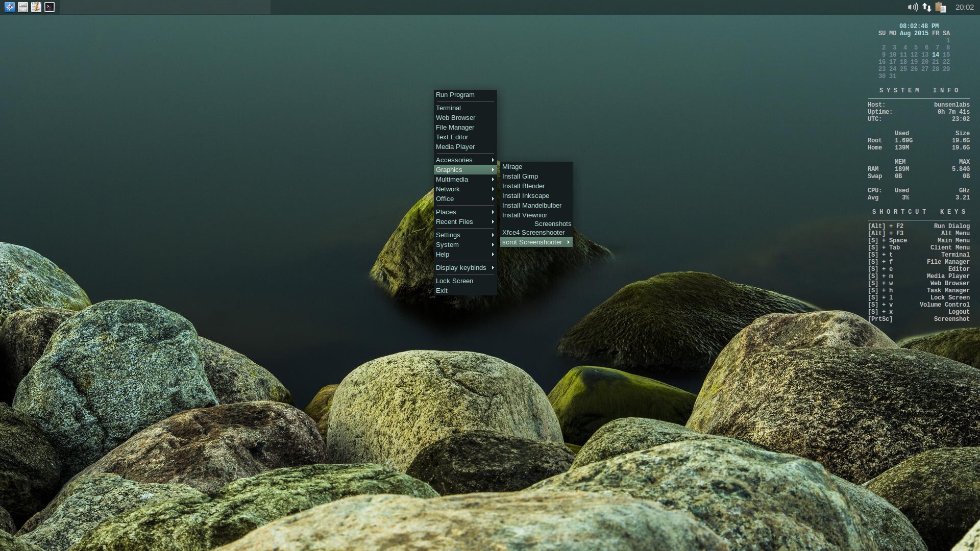Open the text editor panel launcher
The height and width of the screenshot is (551, 980).
(x=36, y=7)
